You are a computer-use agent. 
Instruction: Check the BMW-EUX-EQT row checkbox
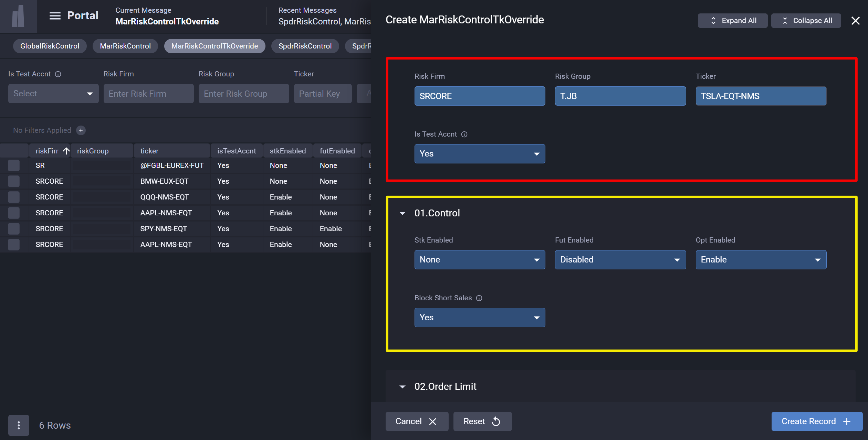click(x=14, y=181)
